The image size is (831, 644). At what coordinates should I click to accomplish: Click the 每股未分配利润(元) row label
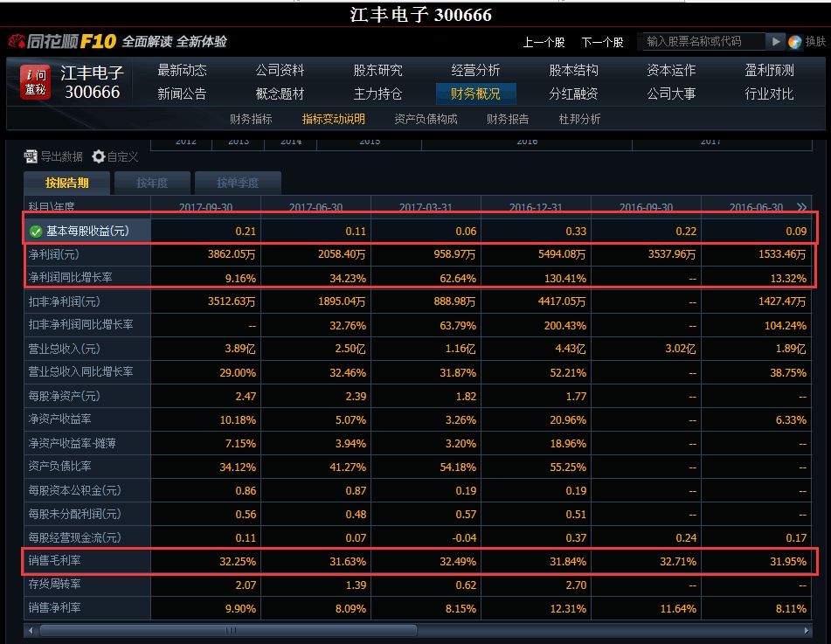[x=75, y=514]
